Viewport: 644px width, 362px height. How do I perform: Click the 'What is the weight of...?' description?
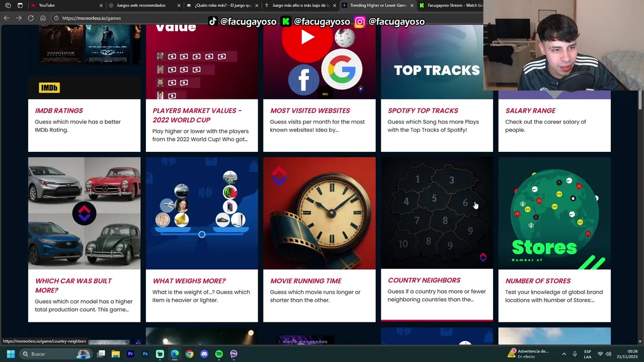[201, 296]
